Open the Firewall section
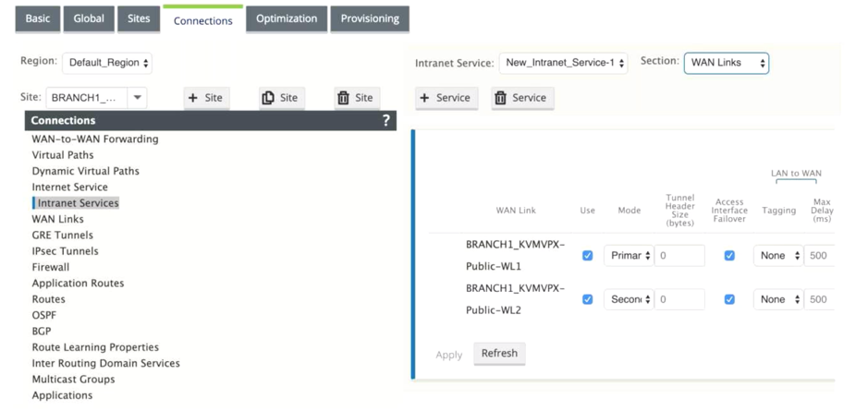The width and height of the screenshot is (868, 411). [51, 267]
